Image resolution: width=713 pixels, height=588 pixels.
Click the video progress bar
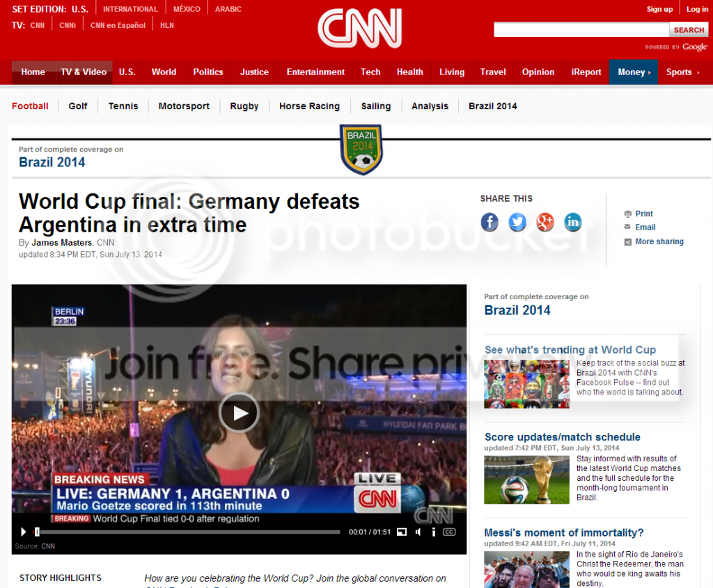[188, 532]
